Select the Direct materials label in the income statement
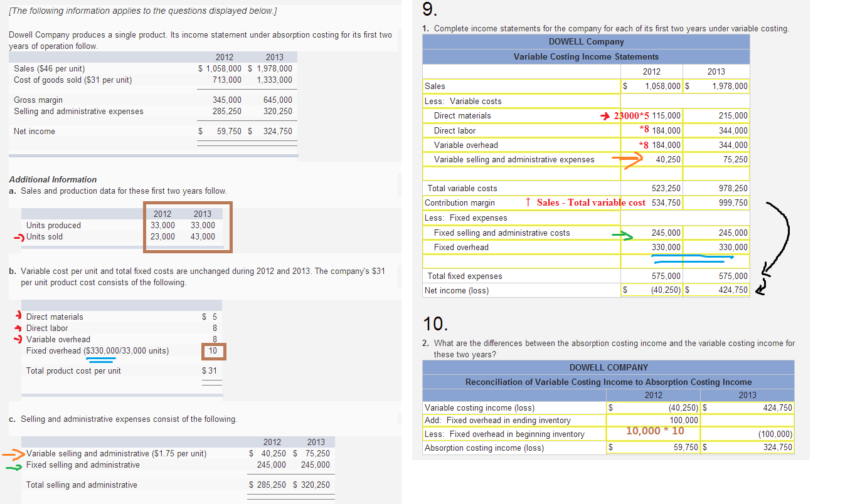This screenshot has width=850, height=504. click(462, 115)
